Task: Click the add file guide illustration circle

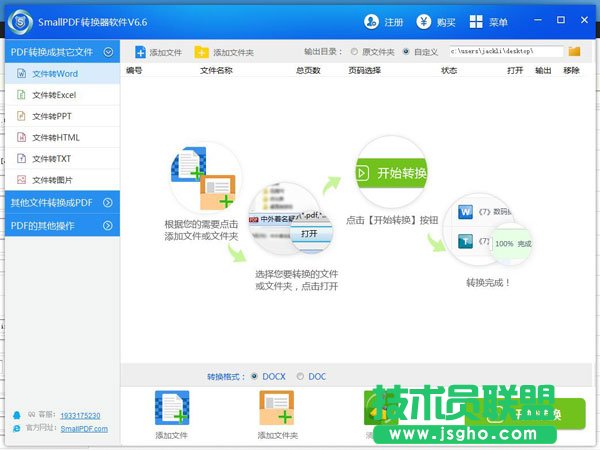Action: [x=205, y=178]
